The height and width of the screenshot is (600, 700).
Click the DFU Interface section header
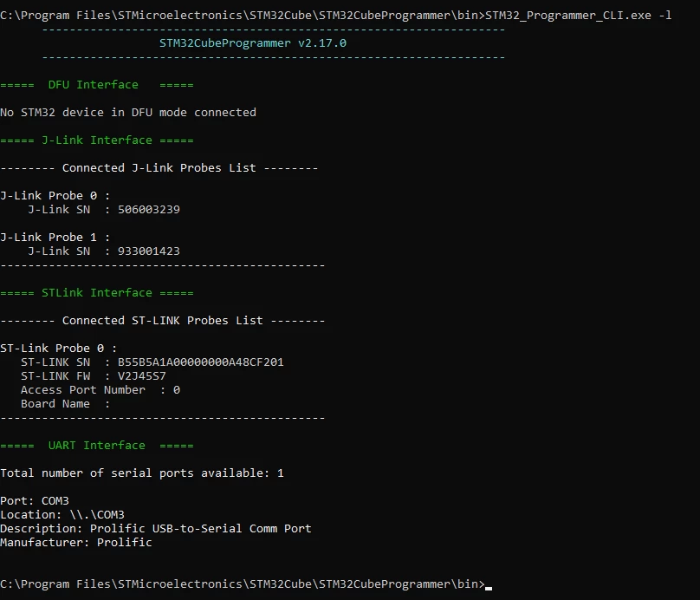97,85
